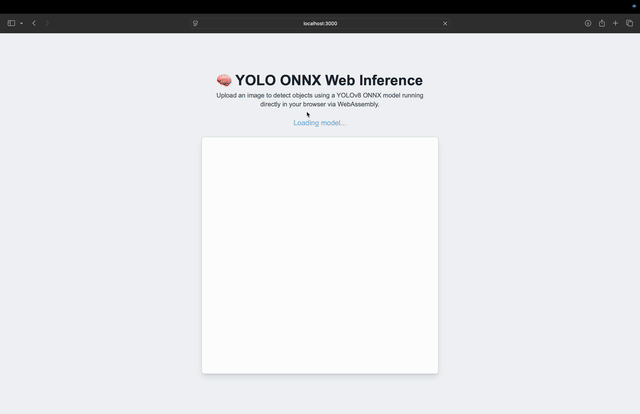Toggle the Safari sidebar button
640x414 pixels.
[11, 23]
